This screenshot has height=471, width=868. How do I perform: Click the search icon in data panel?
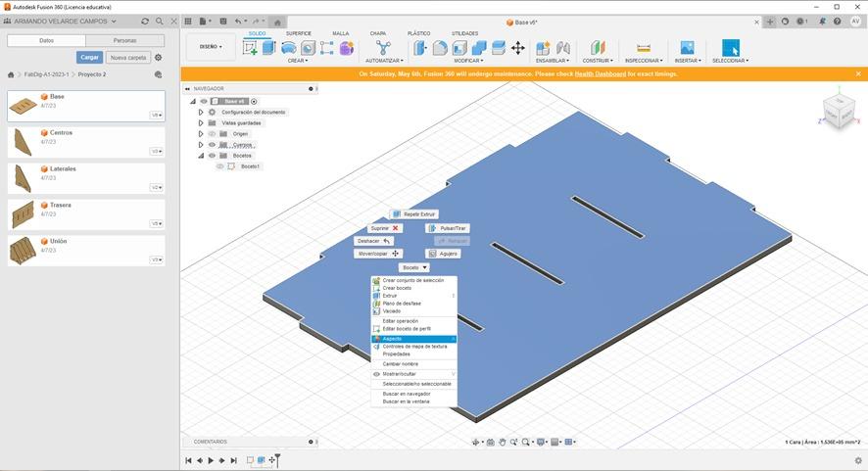160,21
